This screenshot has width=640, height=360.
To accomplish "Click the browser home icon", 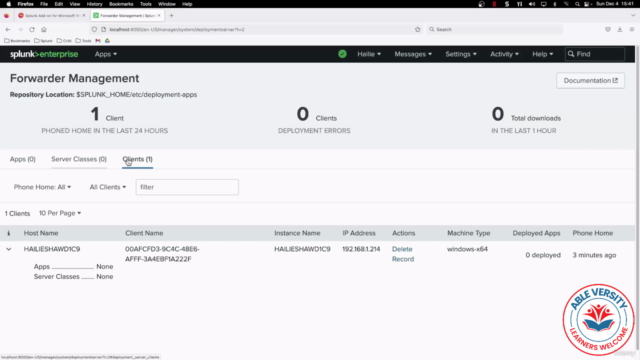I will point(44,29).
